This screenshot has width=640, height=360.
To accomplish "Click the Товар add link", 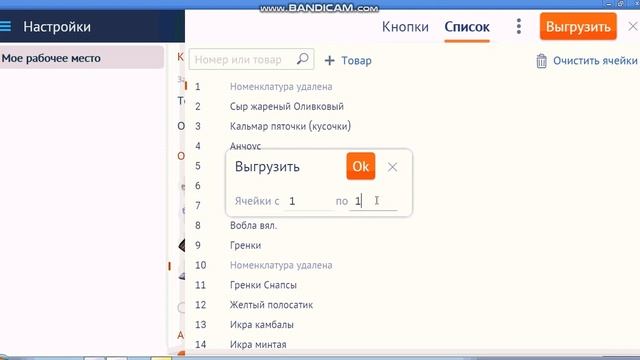I will tap(356, 61).
